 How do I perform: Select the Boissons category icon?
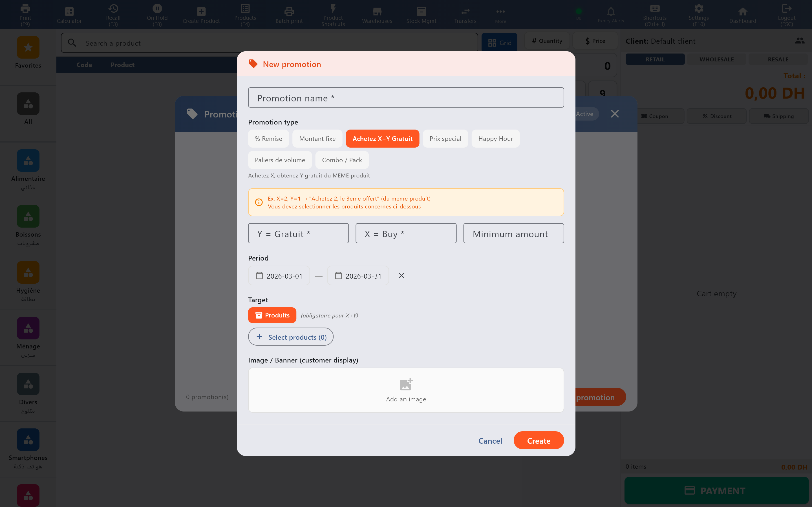tap(28, 217)
